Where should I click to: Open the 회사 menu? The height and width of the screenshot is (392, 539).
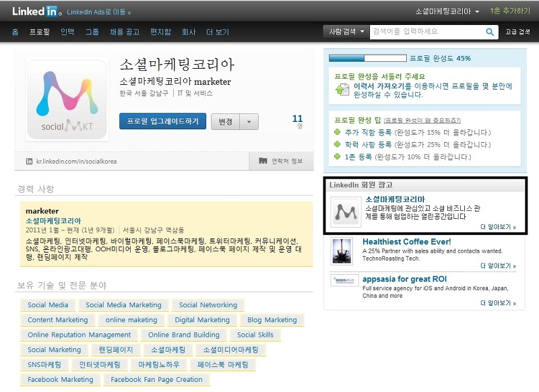[189, 32]
